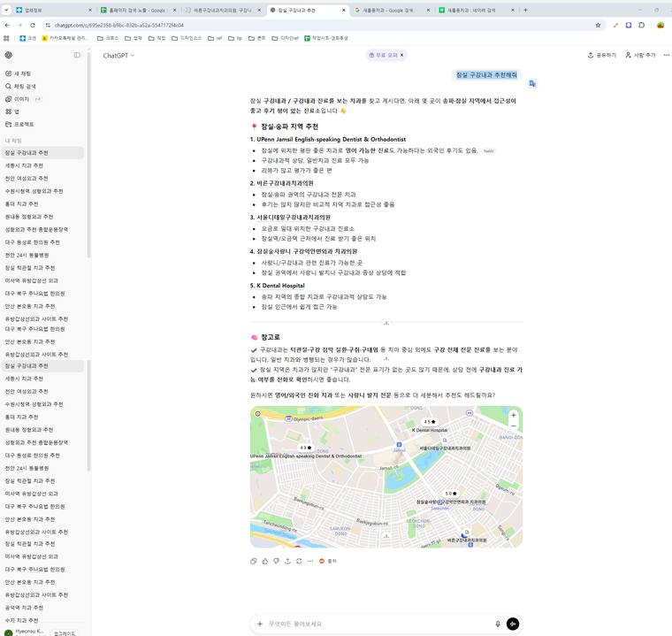Click the sidebar vertical scrollbar
The image size is (672, 636).
point(88,155)
